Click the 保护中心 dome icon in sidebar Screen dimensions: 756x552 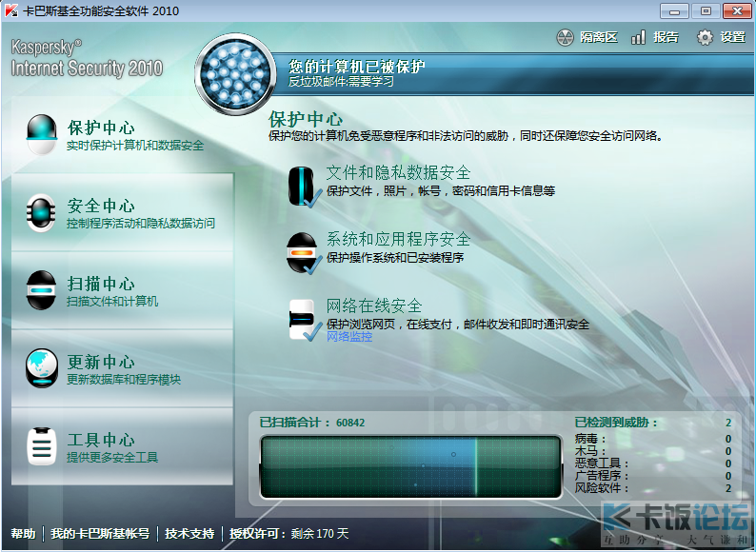click(x=42, y=134)
